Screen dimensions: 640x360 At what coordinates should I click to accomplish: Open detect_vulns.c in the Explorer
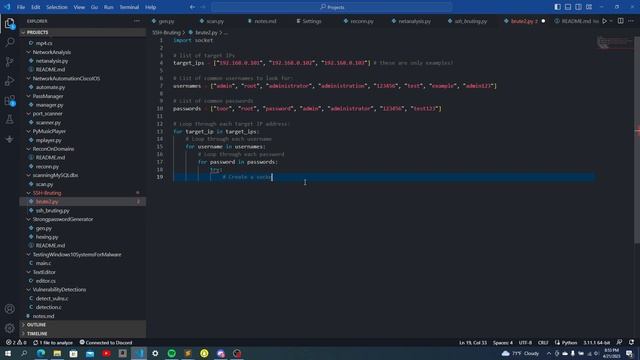click(x=83, y=298)
